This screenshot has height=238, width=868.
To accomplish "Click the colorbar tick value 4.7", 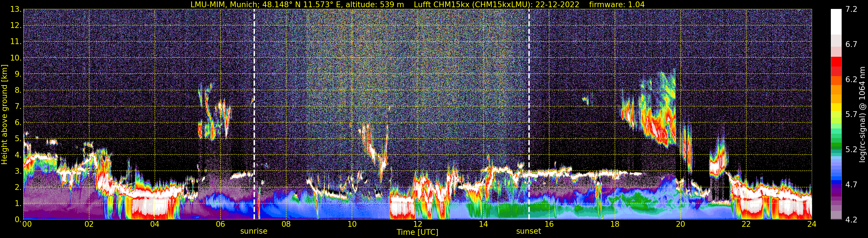I will pyautogui.click(x=852, y=185).
